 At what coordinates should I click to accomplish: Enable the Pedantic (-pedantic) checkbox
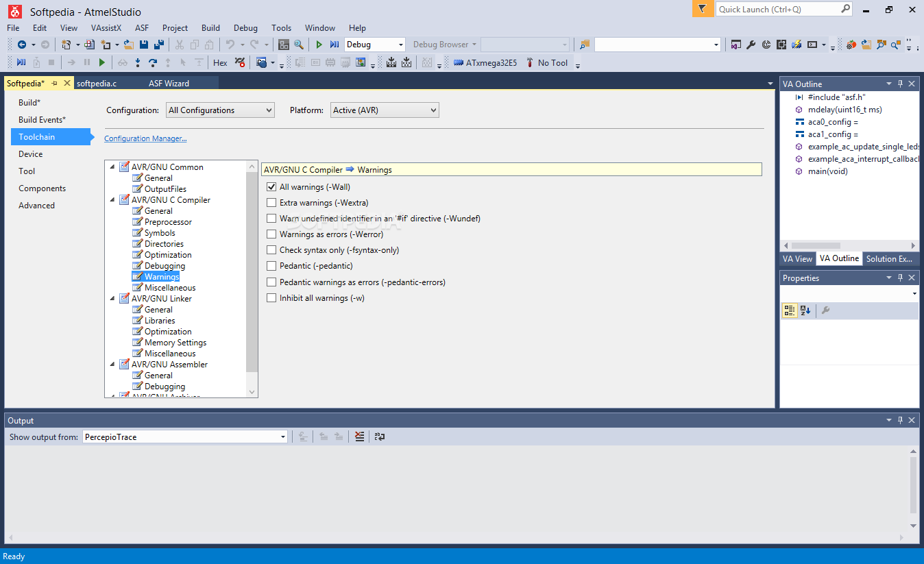271,266
